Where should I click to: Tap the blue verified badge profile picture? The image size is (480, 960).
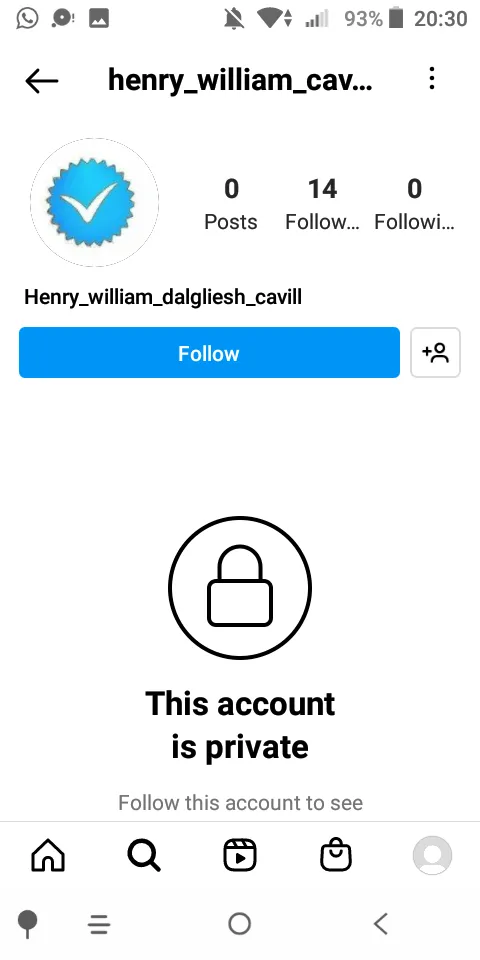click(94, 203)
